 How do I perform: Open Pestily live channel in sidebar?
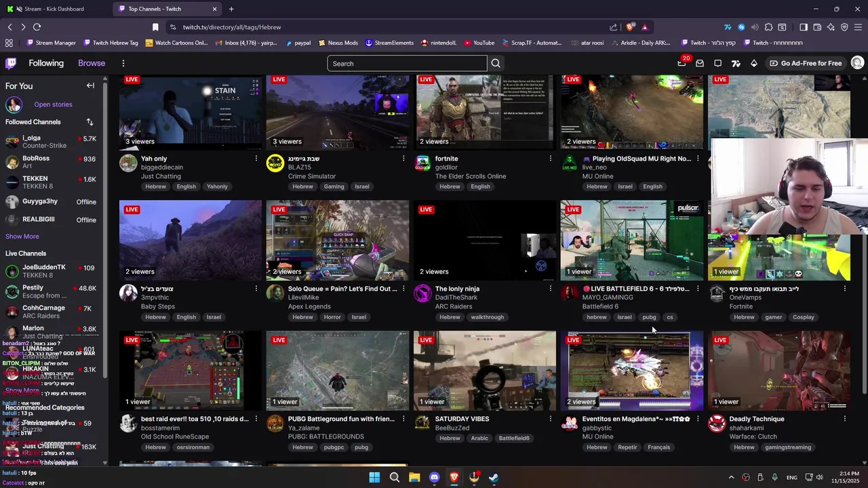click(x=52, y=291)
